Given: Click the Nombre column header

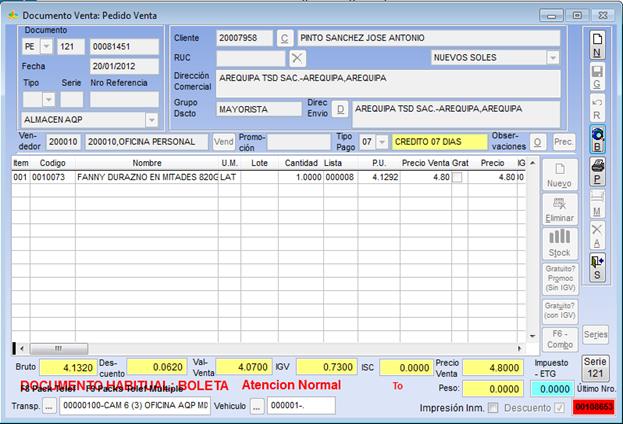Looking at the screenshot, I should (147, 163).
